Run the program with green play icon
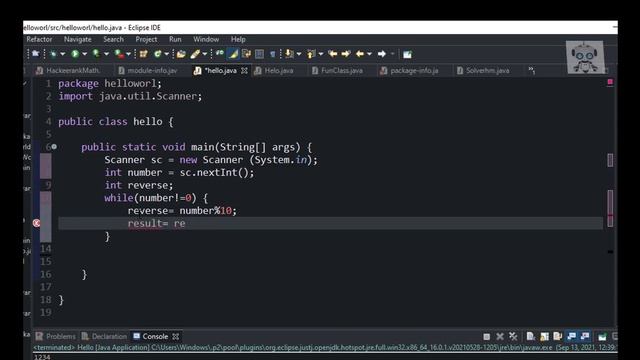Image resolution: width=640 pixels, height=360 pixels. (75, 54)
